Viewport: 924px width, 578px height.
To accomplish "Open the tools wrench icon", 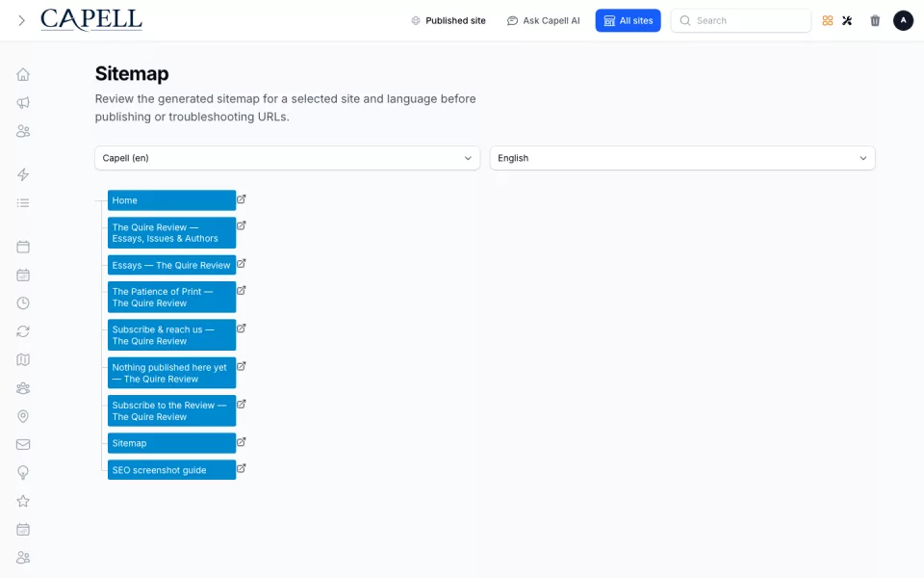I will [847, 20].
